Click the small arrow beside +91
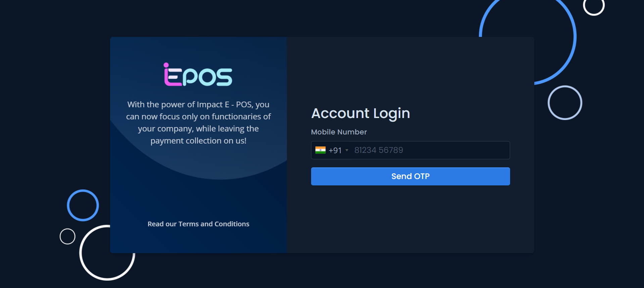Image resolution: width=644 pixels, height=288 pixels. (x=347, y=150)
